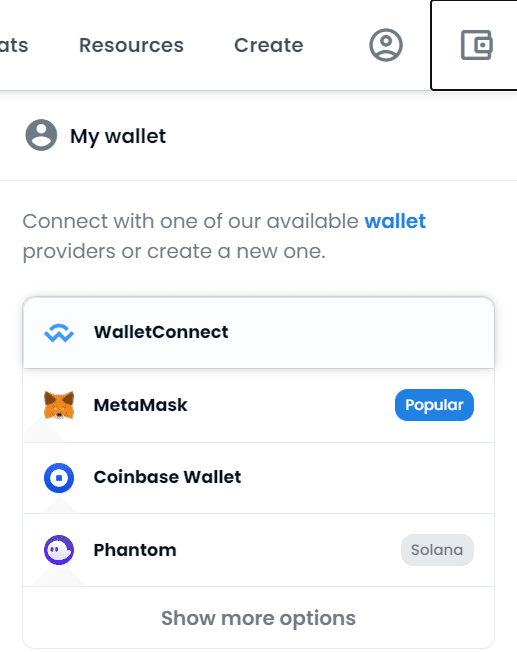Select the Phantom ghost icon
The height and width of the screenshot is (652, 517).
[59, 550]
